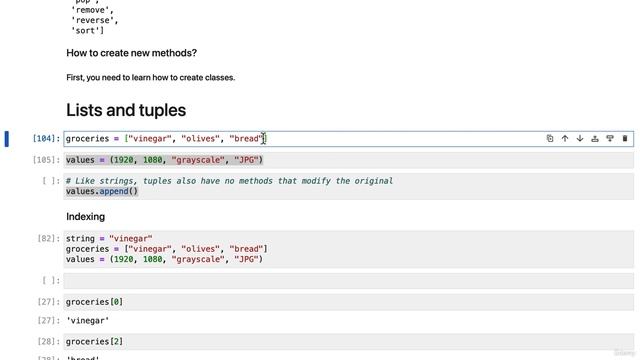The width and height of the screenshot is (640, 360).
Task: Click the [82]: cell prompt label
Action: click(49, 238)
